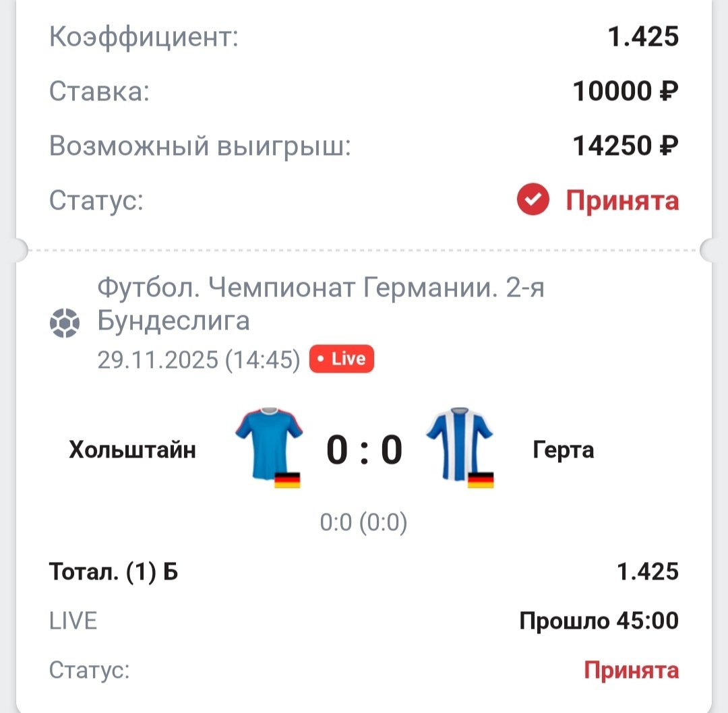Click the football sport icon

pyautogui.click(x=65, y=323)
